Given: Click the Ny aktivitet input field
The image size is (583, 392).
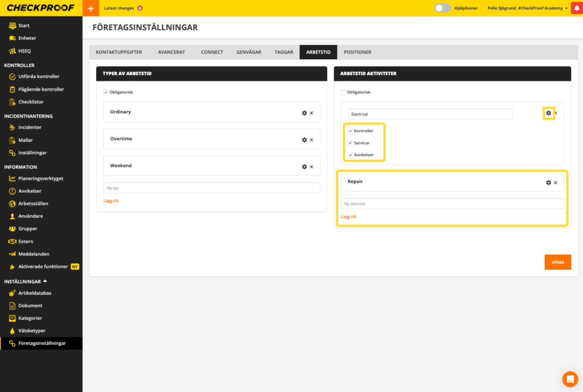Looking at the screenshot, I should 452,204.
